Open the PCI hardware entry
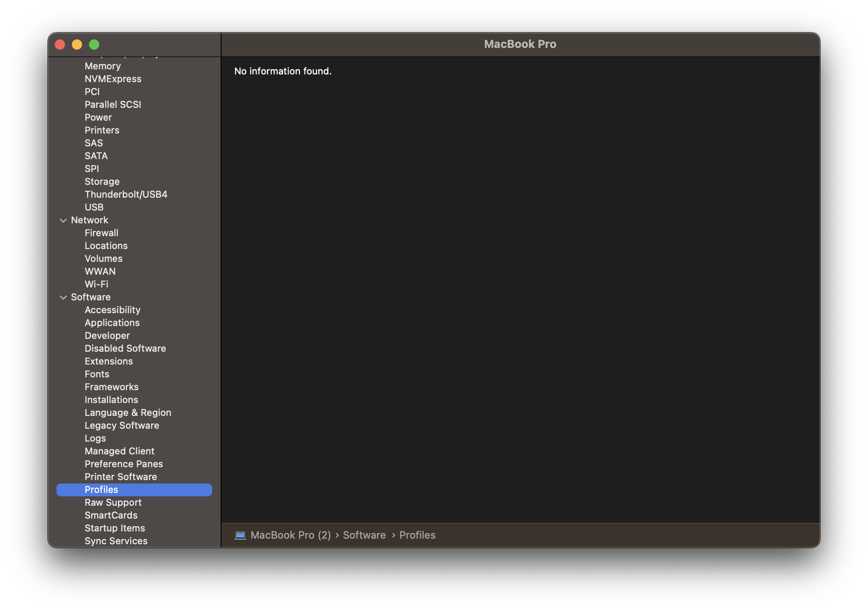This screenshot has width=868, height=611. click(x=92, y=92)
